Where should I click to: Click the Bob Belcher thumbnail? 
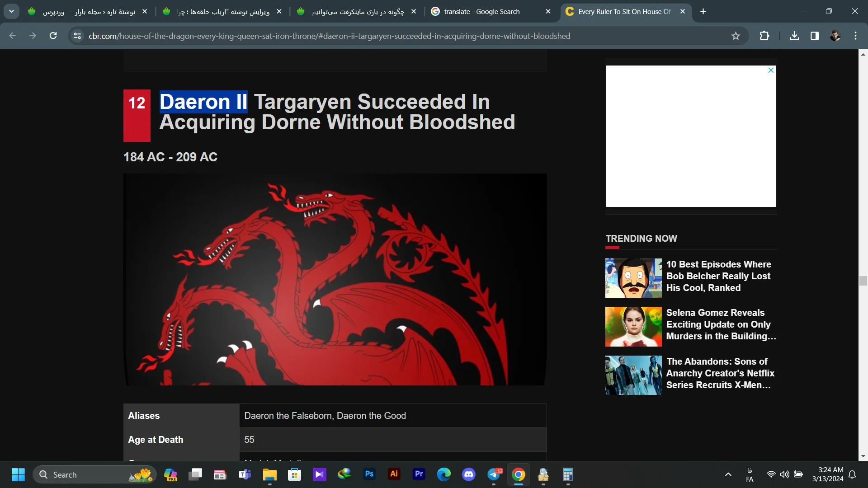pos(633,278)
